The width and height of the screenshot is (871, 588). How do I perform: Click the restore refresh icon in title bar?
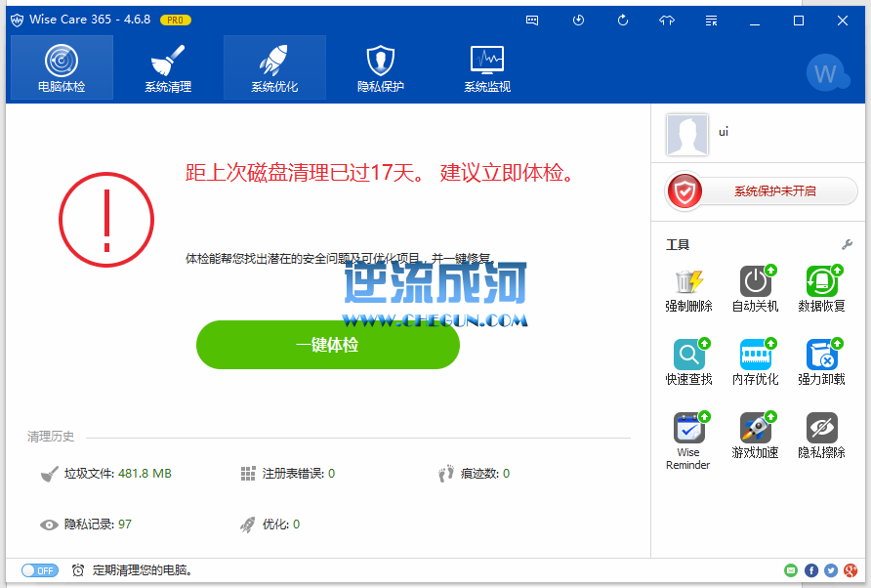pos(623,21)
